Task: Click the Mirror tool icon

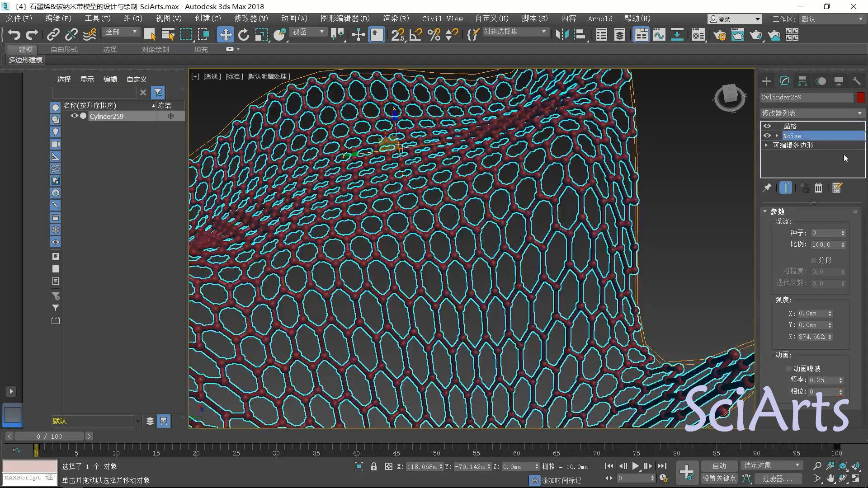Action: click(x=562, y=34)
